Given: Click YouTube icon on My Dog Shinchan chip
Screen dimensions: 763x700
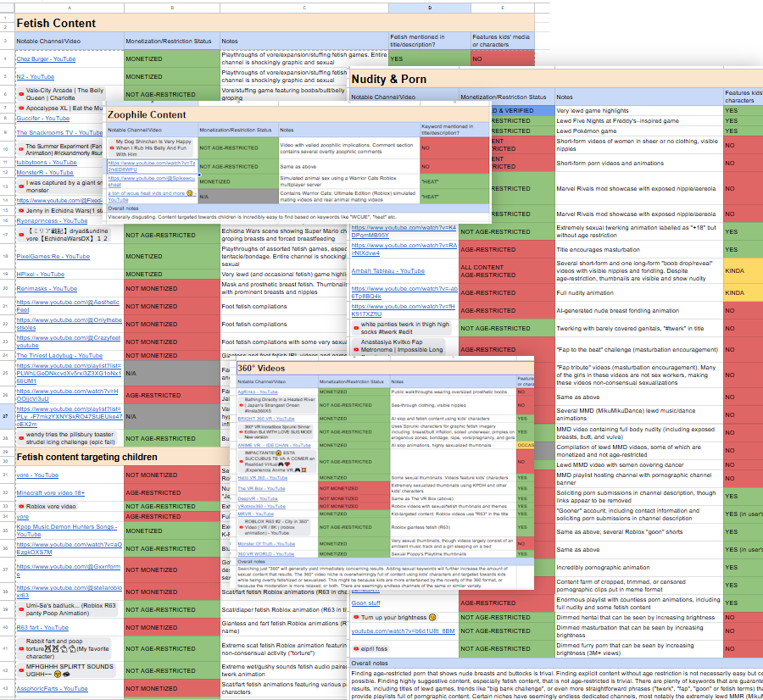Looking at the screenshot, I should pyautogui.click(x=111, y=147).
